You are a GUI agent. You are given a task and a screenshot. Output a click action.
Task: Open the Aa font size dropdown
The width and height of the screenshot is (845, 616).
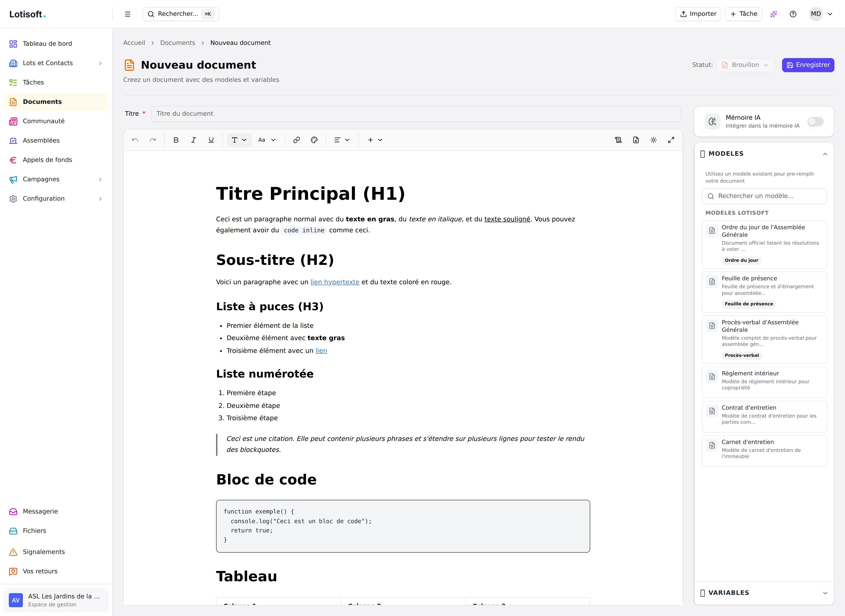pyautogui.click(x=267, y=140)
